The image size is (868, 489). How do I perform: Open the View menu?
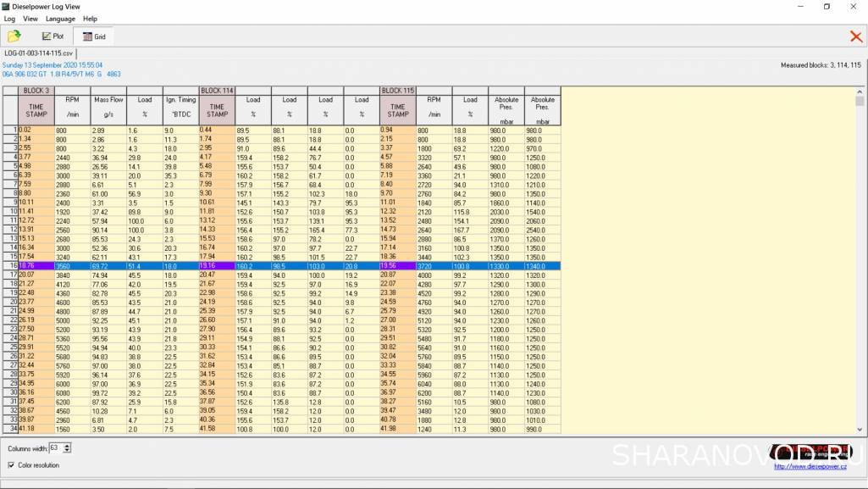point(30,18)
